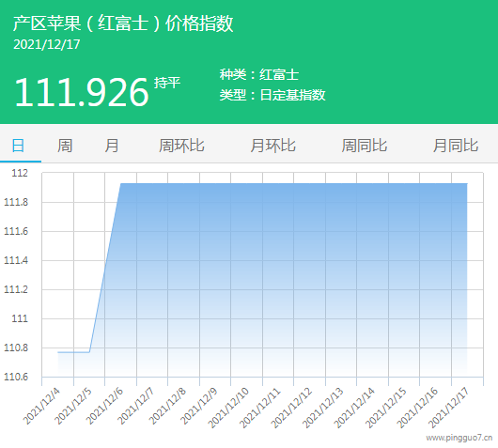Click the www.pingguo7.cn watermark link
This screenshot has height=448, width=498.
pyautogui.click(x=459, y=439)
